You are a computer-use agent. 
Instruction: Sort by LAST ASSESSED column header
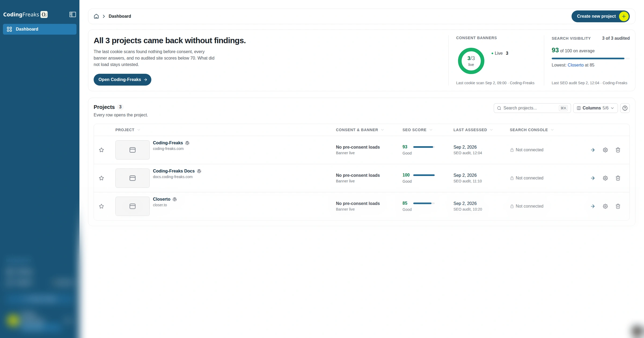[x=473, y=130]
